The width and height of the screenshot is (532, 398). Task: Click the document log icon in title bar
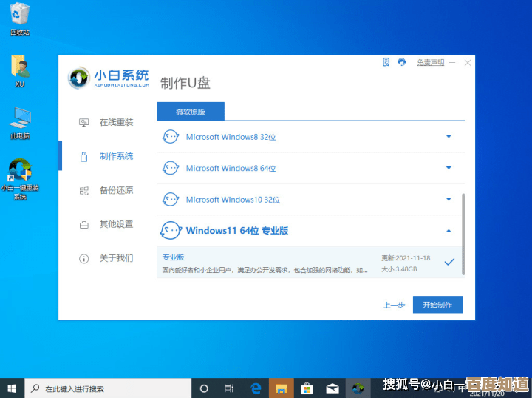[x=386, y=62]
